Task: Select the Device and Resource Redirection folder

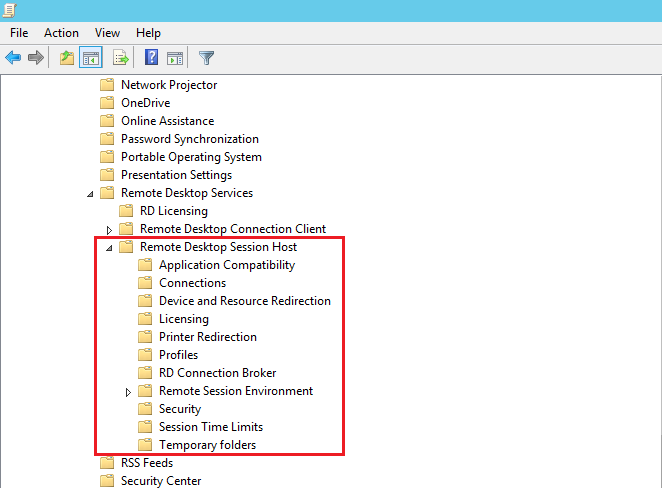Action: click(x=244, y=301)
